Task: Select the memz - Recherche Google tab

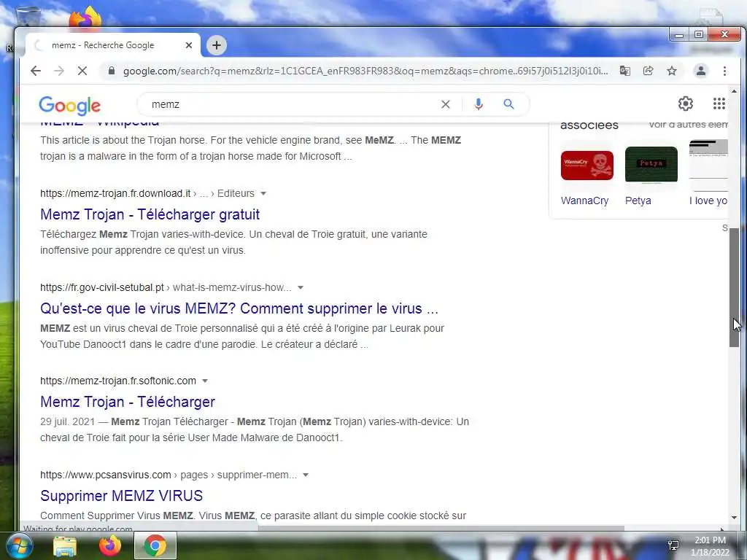Action: pos(112,45)
